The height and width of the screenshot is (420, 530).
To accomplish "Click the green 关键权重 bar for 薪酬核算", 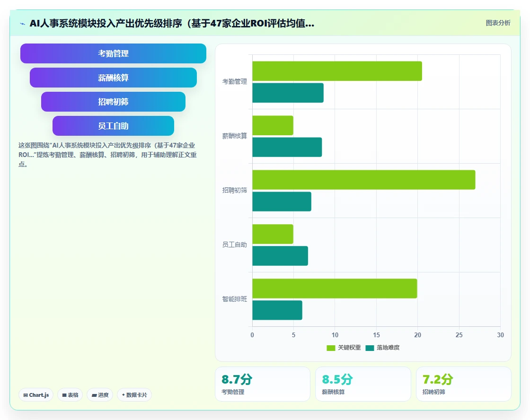I will [x=273, y=125].
